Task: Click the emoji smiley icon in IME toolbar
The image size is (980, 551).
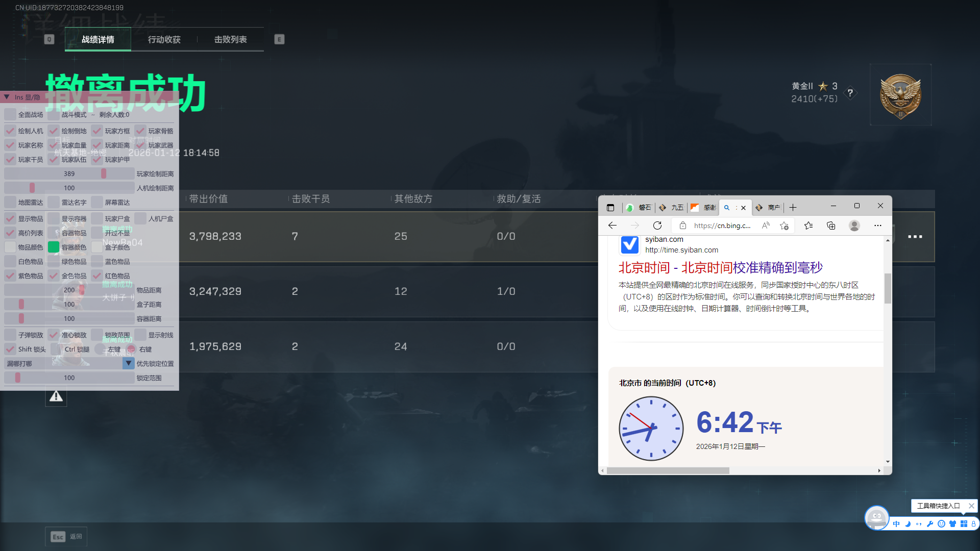Action: tap(941, 524)
